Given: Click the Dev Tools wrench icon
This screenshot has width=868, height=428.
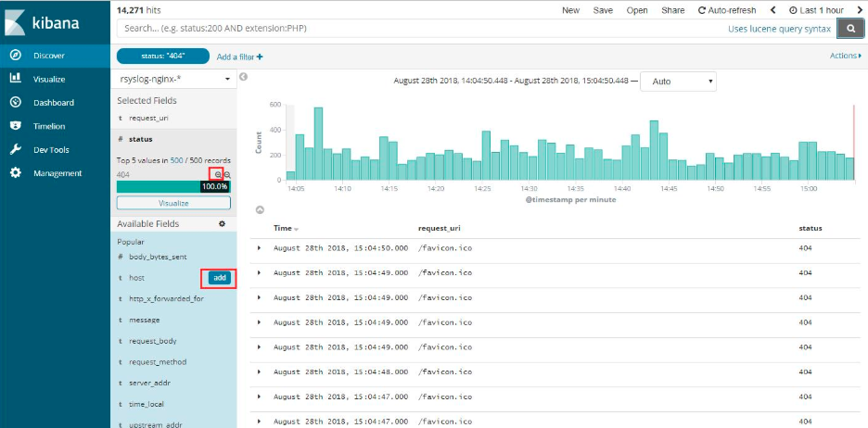Looking at the screenshot, I should (16, 149).
